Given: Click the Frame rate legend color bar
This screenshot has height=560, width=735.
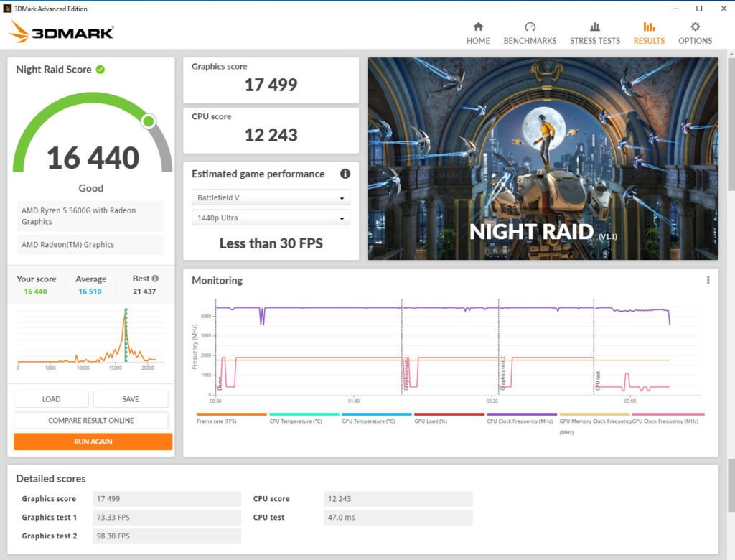Looking at the screenshot, I should [x=231, y=414].
